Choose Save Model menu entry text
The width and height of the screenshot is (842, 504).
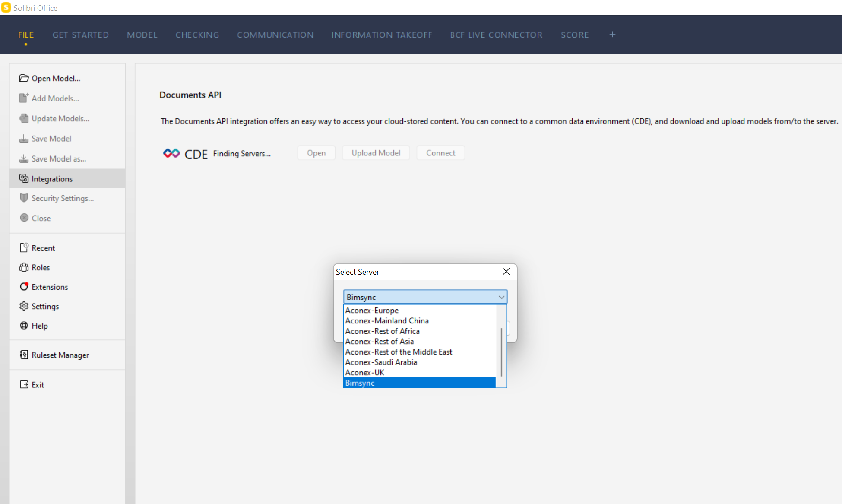tap(51, 139)
